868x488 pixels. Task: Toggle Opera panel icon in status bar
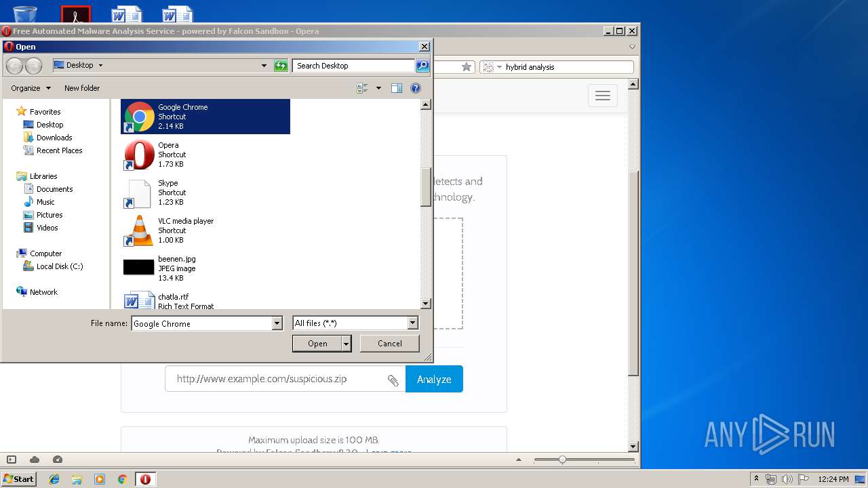12,460
